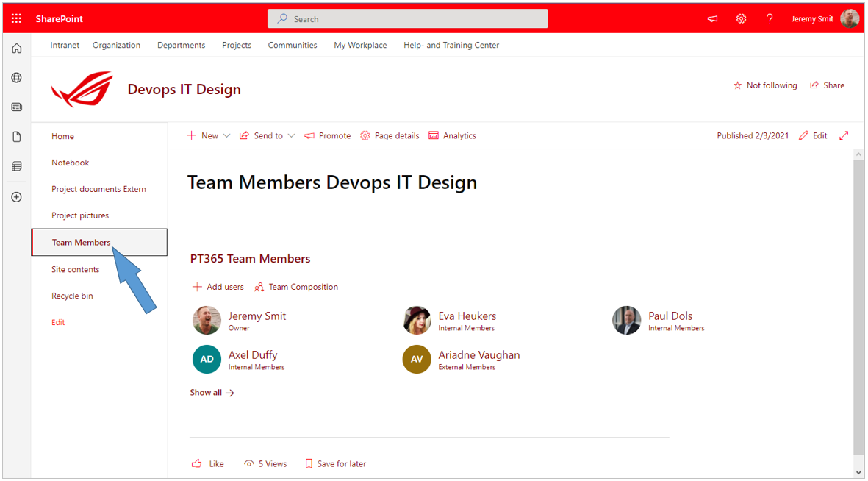This screenshot has height=481, width=868.
Task: Click the scrollbar down arrow
Action: click(858, 473)
